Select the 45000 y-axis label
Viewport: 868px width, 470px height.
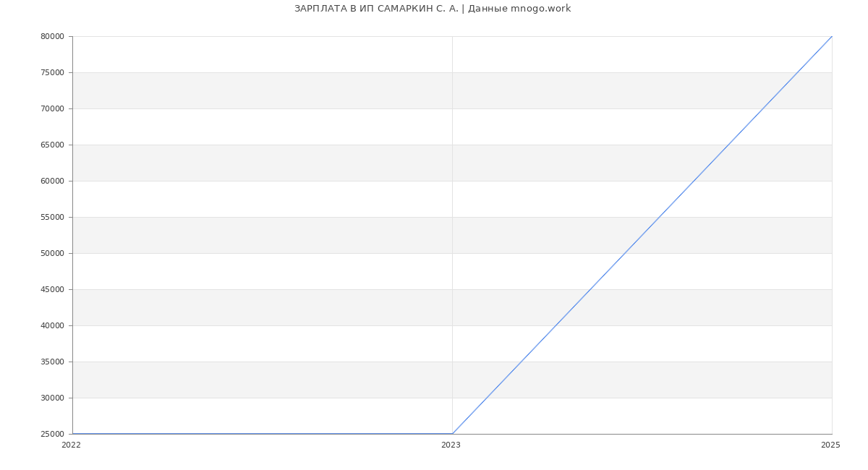(53, 290)
